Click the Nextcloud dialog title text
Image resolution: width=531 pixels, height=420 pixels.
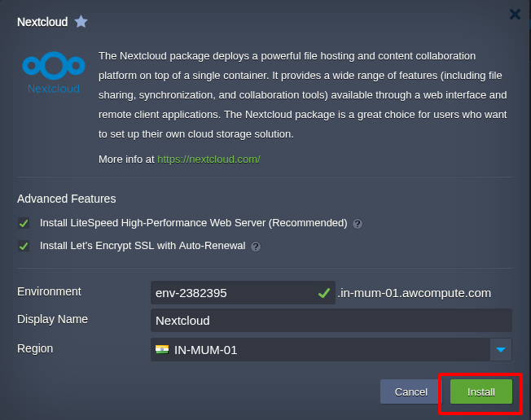pyautogui.click(x=42, y=22)
